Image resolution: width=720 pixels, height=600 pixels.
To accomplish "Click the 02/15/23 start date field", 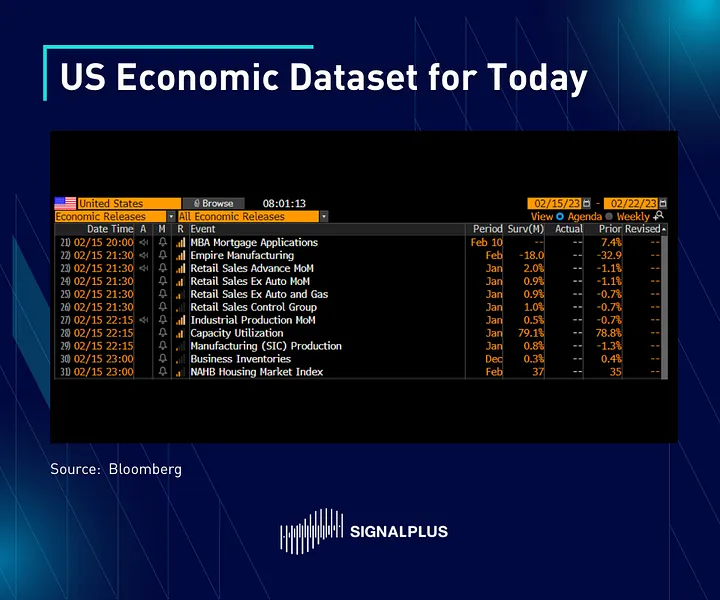I will (555, 203).
